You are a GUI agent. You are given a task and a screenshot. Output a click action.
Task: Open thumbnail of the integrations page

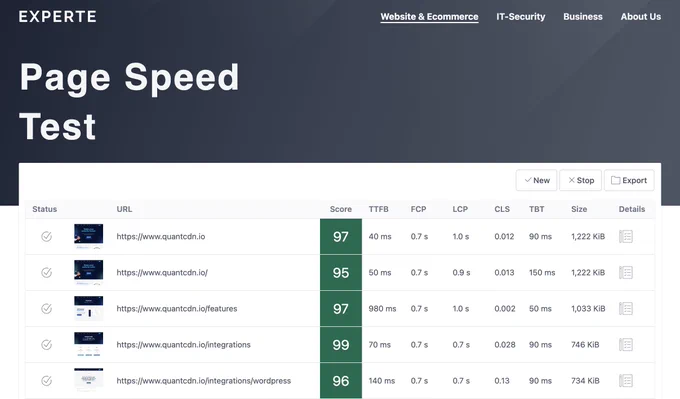[x=88, y=344]
